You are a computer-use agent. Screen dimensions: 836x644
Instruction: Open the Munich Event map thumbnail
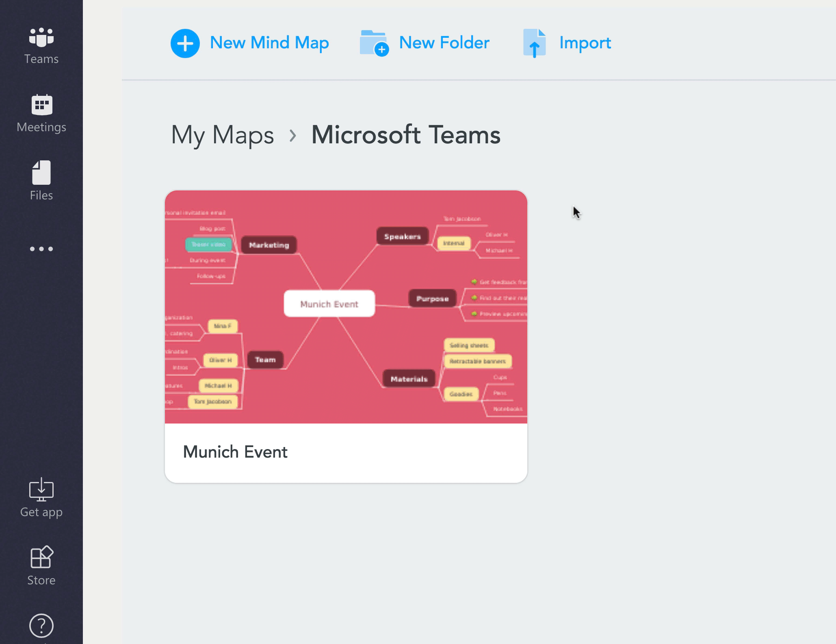pyautogui.click(x=346, y=307)
